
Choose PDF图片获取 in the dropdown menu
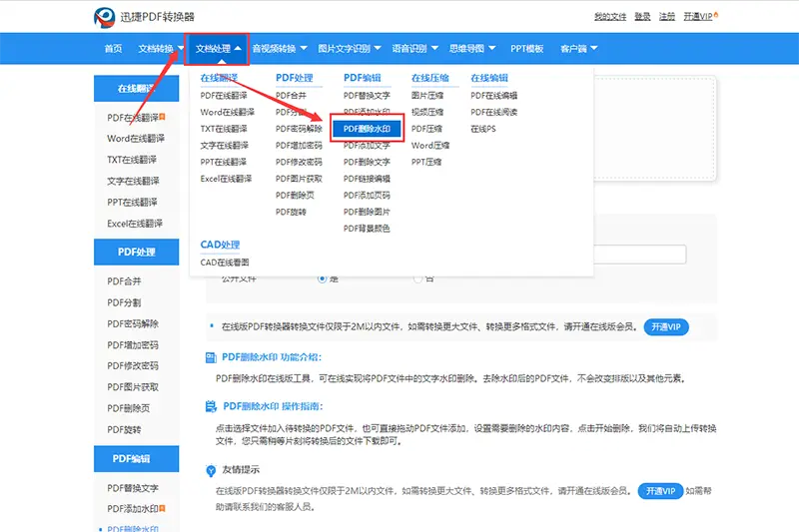click(299, 179)
